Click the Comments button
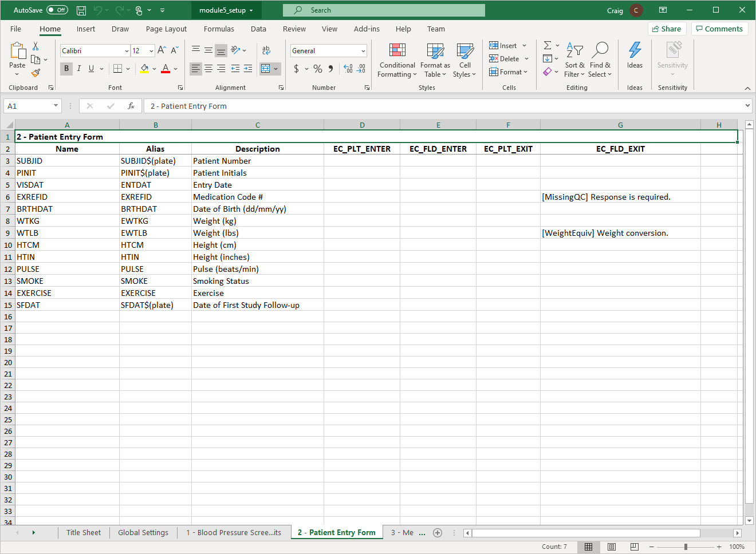 point(719,29)
